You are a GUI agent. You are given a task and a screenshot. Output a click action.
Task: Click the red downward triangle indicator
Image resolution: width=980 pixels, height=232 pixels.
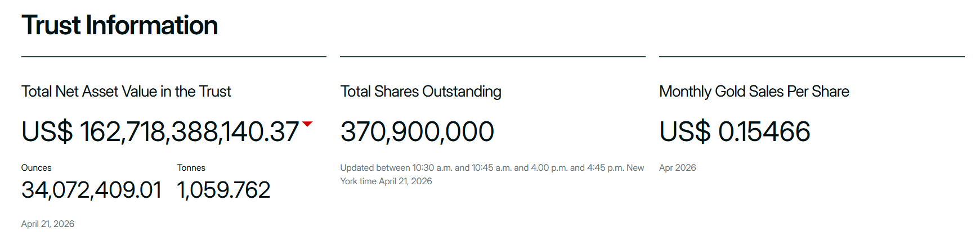[307, 124]
